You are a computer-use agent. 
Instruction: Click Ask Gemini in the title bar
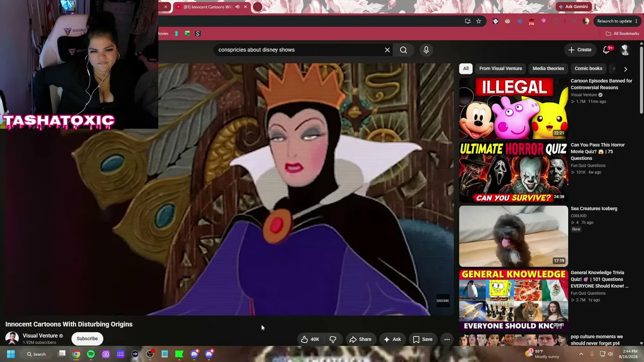click(x=573, y=7)
